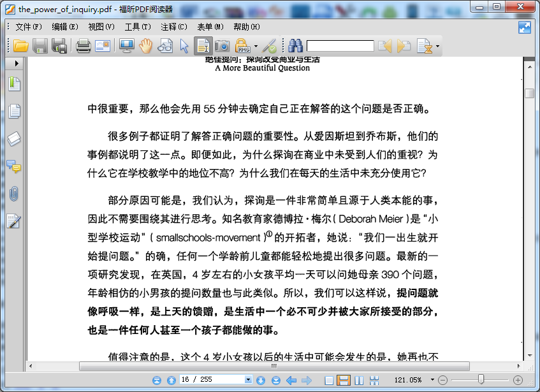Click the vertical scrollbar thumb

tap(529, 93)
